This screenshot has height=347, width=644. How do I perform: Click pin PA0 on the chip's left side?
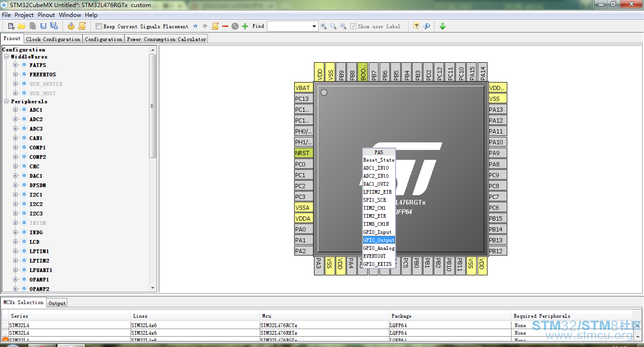304,229
